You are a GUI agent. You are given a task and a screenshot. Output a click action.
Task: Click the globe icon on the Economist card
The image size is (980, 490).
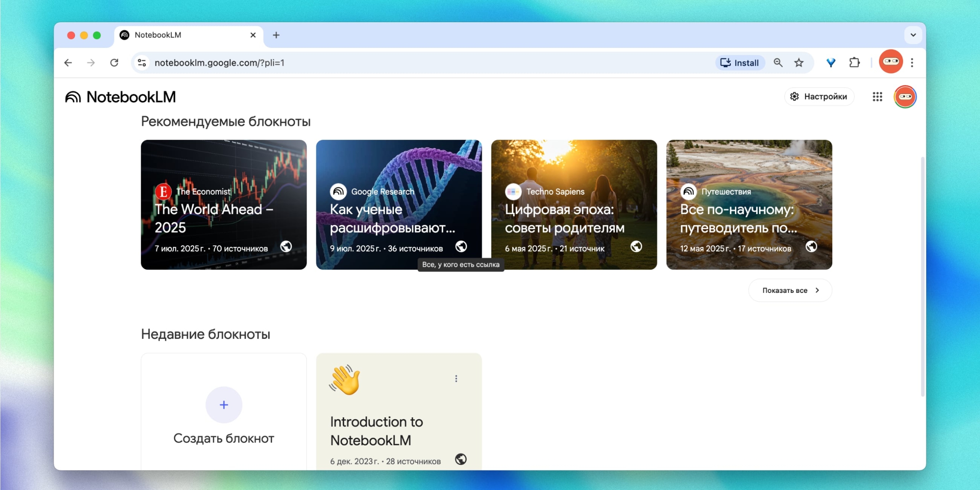coord(286,247)
